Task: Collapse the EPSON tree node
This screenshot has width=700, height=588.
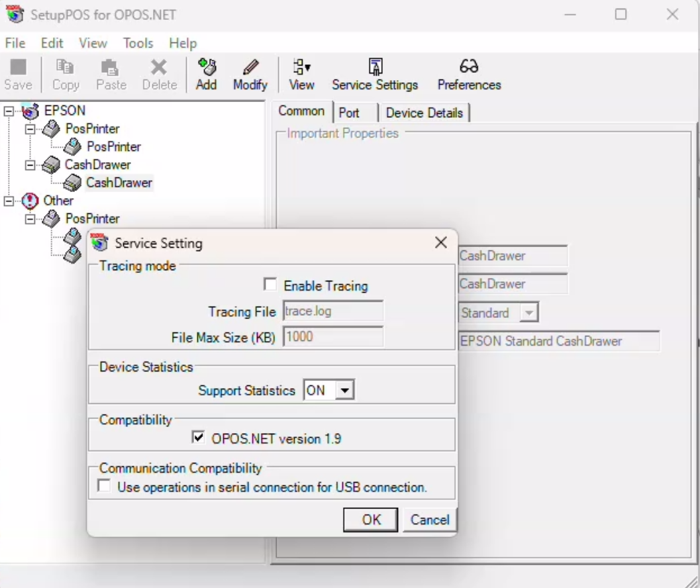Action: 9,111
